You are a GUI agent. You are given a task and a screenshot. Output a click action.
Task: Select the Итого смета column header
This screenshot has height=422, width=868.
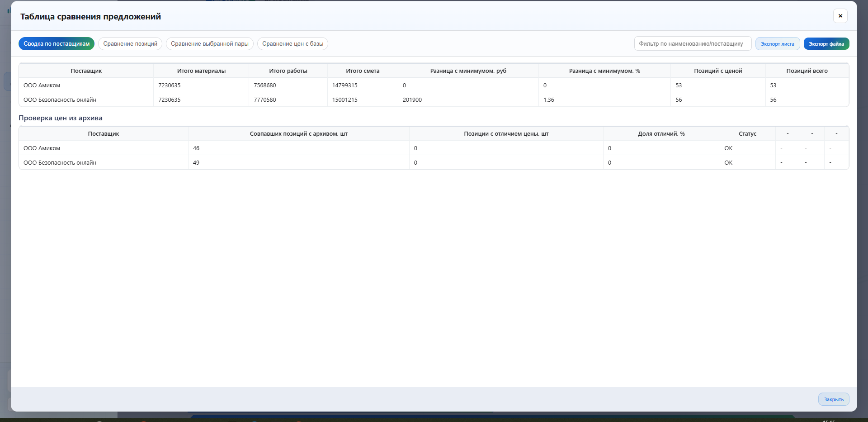[x=363, y=71]
